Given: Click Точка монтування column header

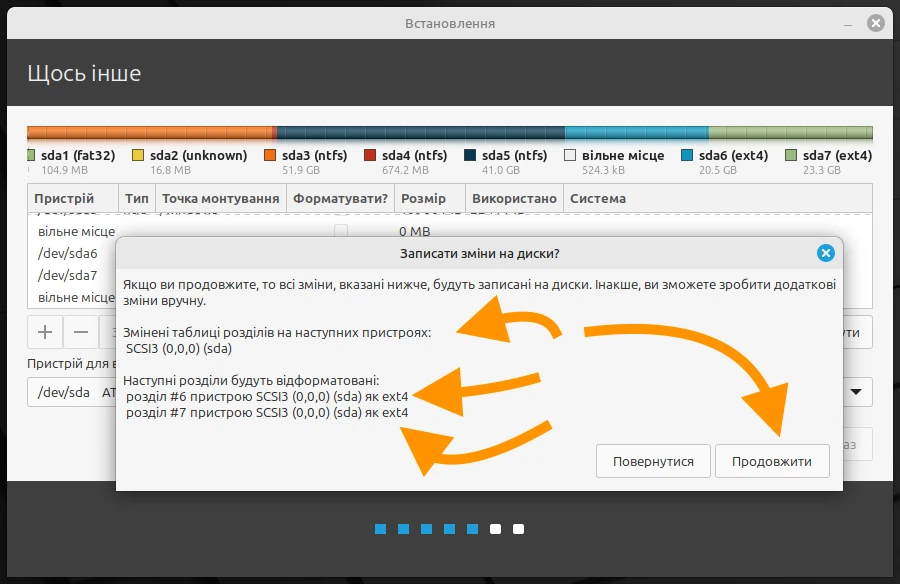Looking at the screenshot, I should (220, 199).
